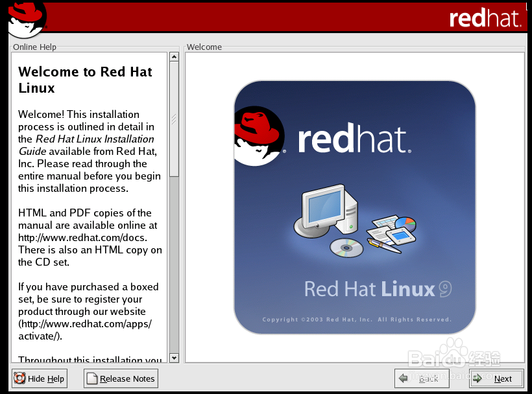
Task: Click the 'HTML and PDF copies of the' line
Action: pyautogui.click(x=85, y=213)
